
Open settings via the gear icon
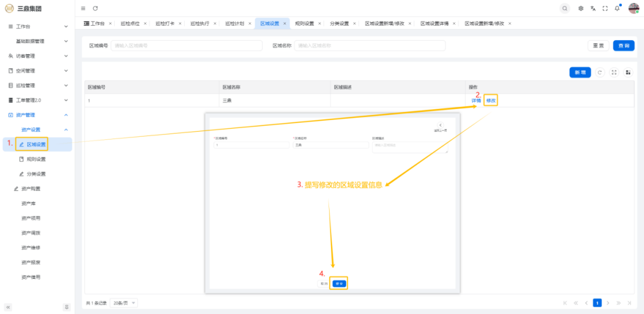point(581,8)
